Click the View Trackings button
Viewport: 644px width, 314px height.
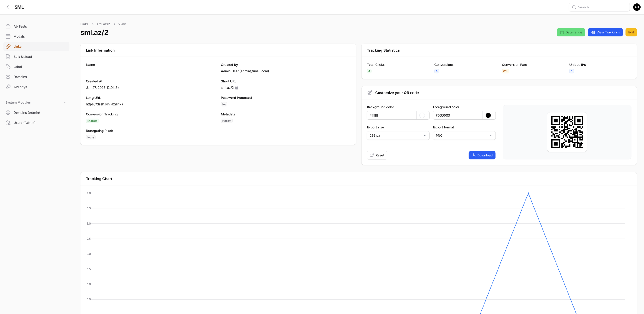click(x=605, y=32)
